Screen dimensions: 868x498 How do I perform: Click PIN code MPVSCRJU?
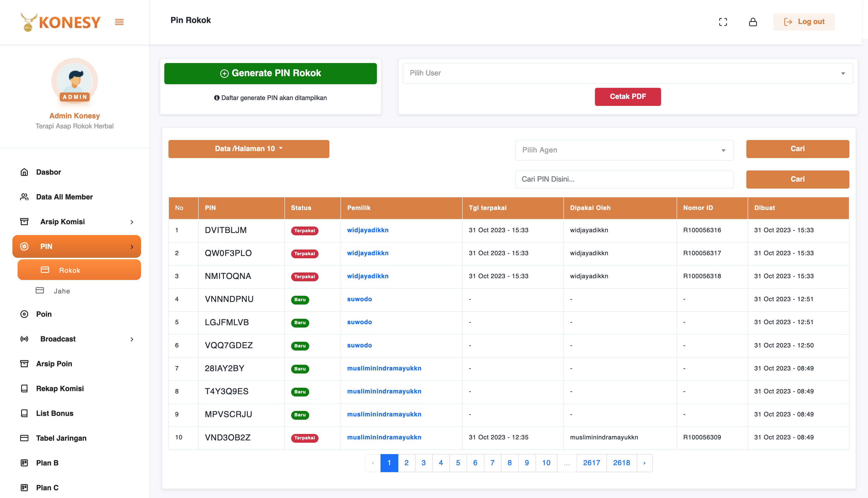coord(228,414)
